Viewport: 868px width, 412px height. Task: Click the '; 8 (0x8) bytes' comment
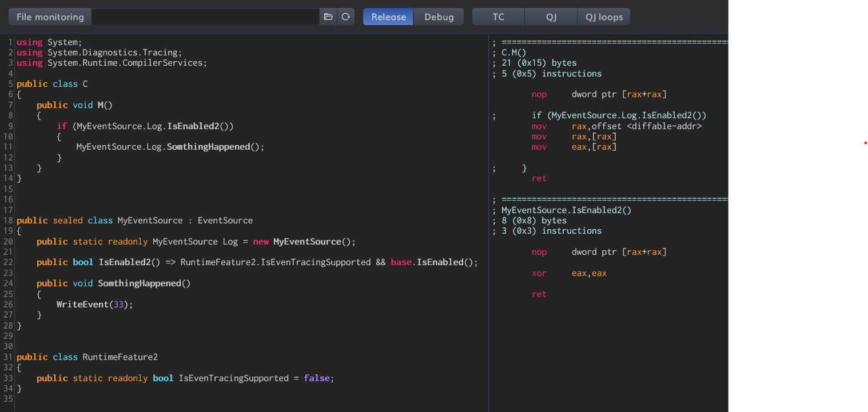529,221
